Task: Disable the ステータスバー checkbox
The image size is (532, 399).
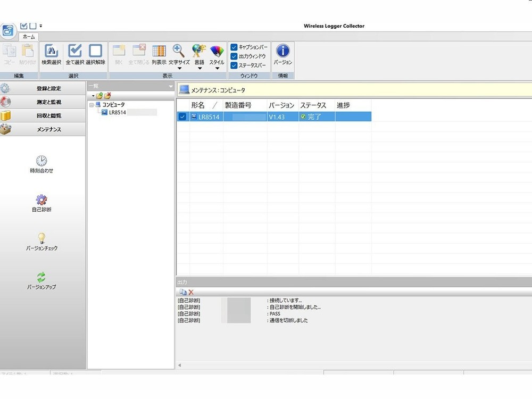Action: [x=234, y=65]
